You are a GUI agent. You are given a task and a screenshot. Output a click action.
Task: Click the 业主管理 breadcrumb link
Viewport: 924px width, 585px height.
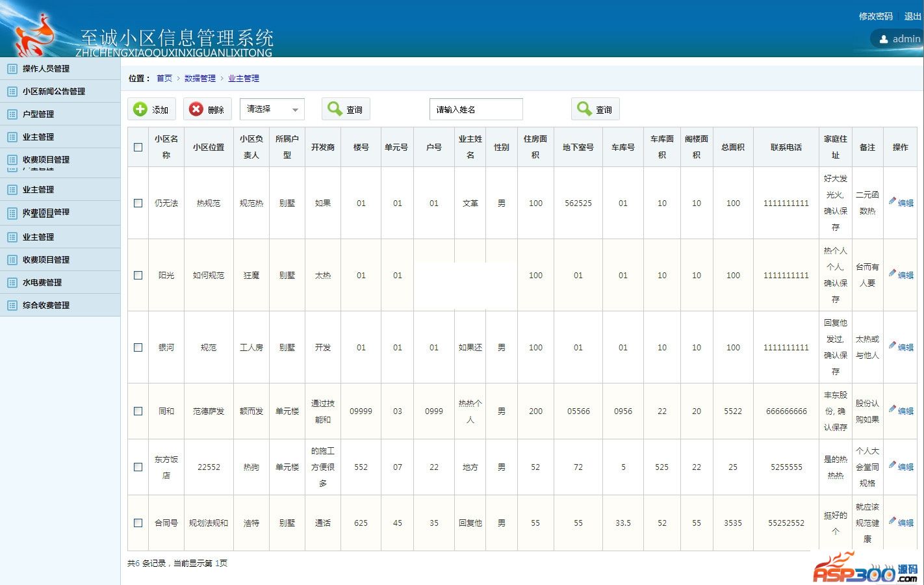244,78
